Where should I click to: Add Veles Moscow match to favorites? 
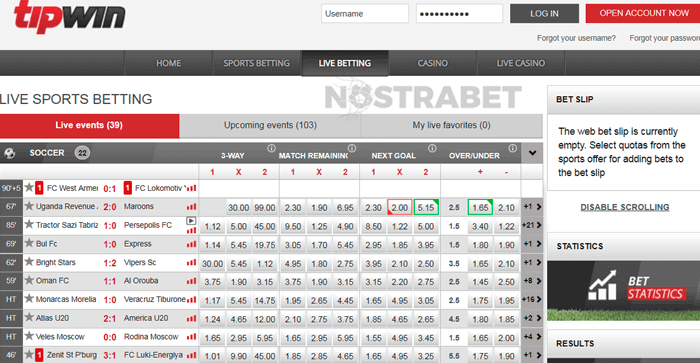(29, 336)
